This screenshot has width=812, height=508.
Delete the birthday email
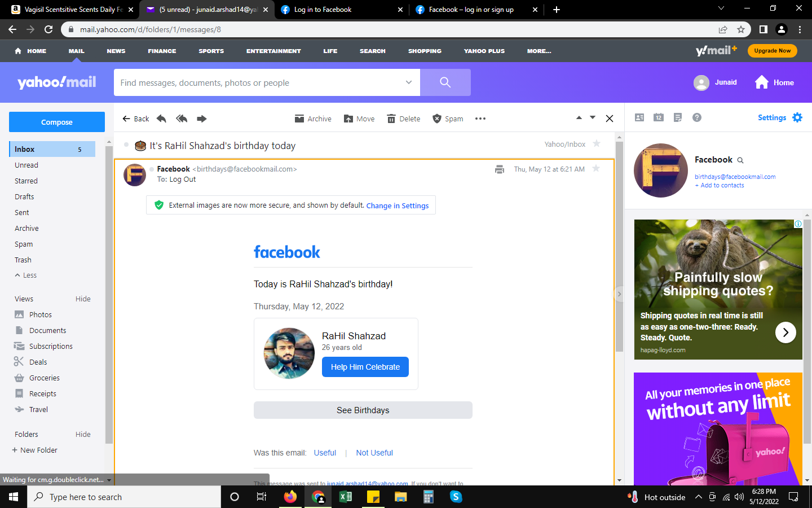pos(403,119)
